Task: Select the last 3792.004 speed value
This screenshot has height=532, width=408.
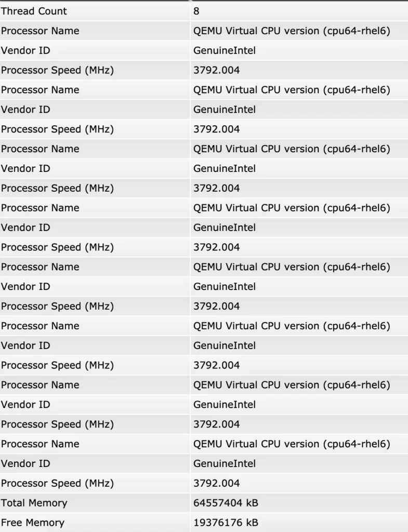Action: point(217,484)
